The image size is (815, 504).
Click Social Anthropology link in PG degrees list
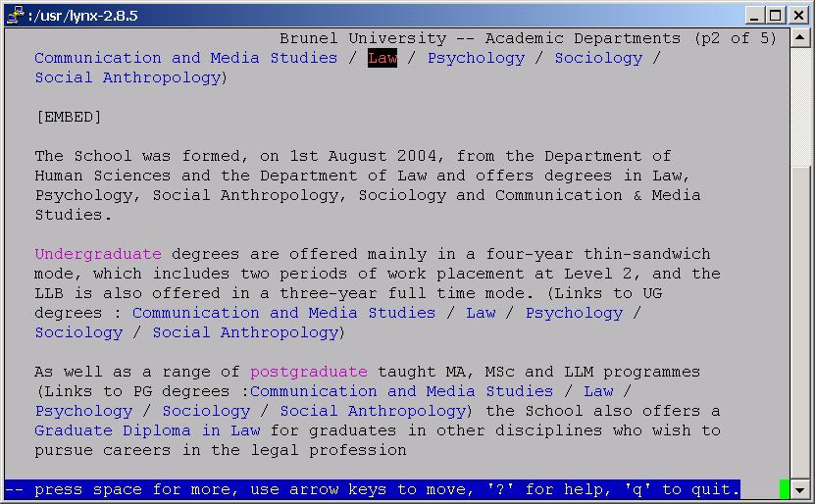pos(372,411)
